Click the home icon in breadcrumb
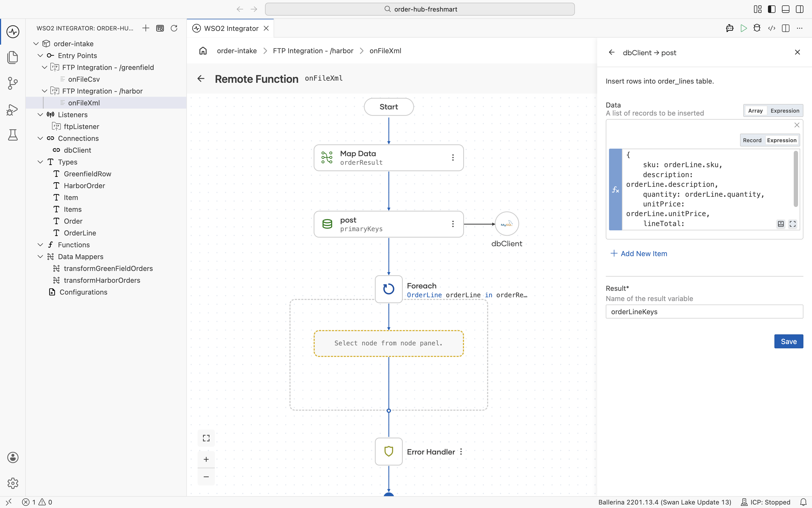 (203, 51)
